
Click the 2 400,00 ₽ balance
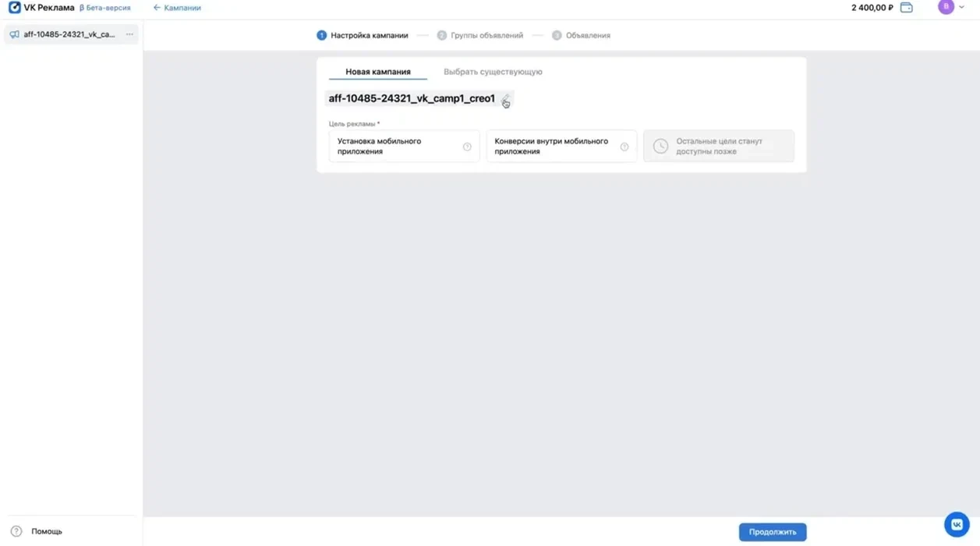872,8
